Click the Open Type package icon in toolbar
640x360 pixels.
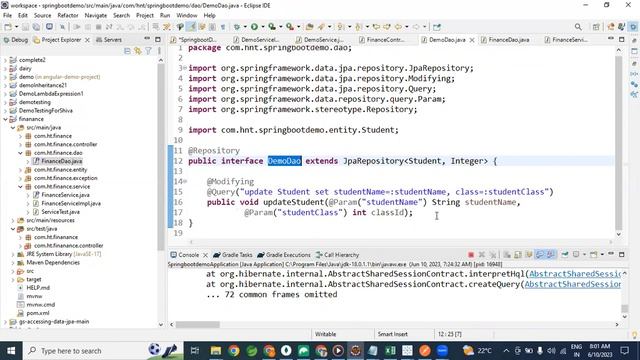(309, 27)
